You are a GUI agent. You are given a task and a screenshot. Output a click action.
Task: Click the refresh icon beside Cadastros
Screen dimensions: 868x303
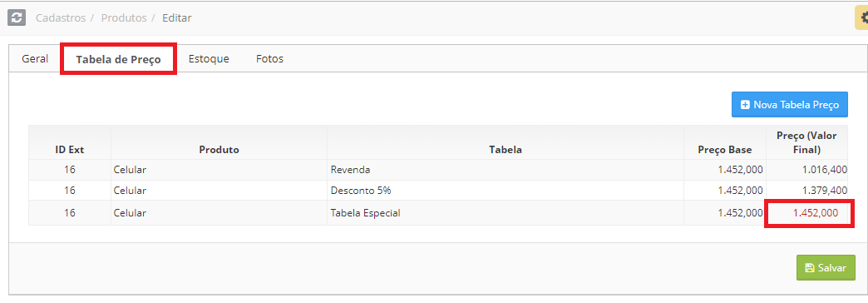17,17
